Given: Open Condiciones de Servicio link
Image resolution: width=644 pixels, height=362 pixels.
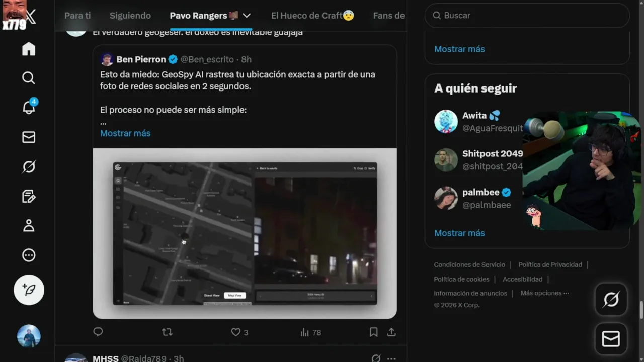Looking at the screenshot, I should coord(469,264).
